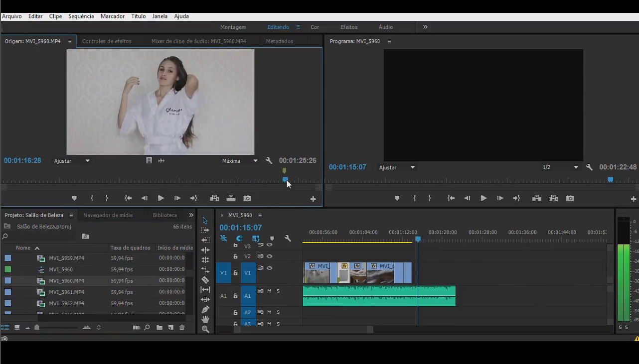Select the Zoom magnifier tool

click(205, 329)
